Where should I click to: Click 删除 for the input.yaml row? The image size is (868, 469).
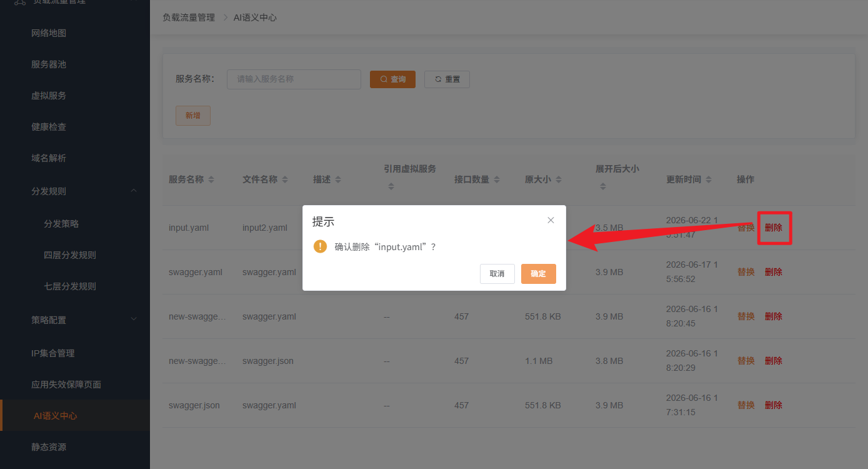[x=774, y=228]
